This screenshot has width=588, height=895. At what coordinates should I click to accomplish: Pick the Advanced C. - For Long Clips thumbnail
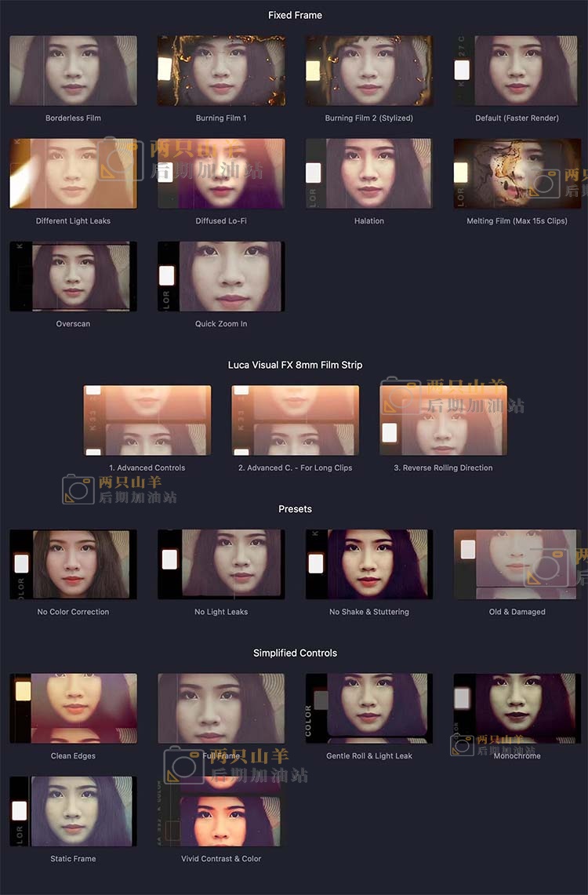coord(295,420)
